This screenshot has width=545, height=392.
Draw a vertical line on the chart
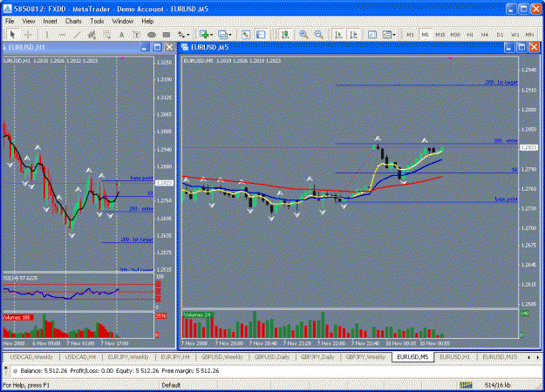pos(46,34)
